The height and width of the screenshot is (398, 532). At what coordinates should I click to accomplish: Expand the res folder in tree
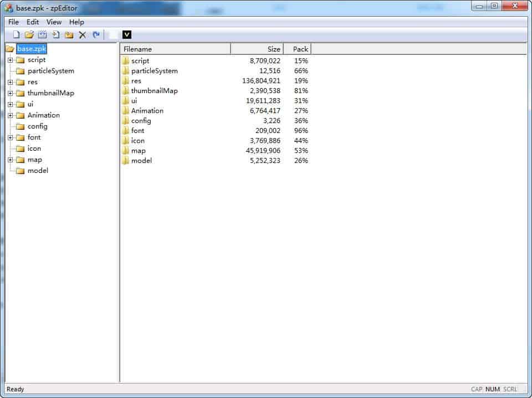pos(10,82)
